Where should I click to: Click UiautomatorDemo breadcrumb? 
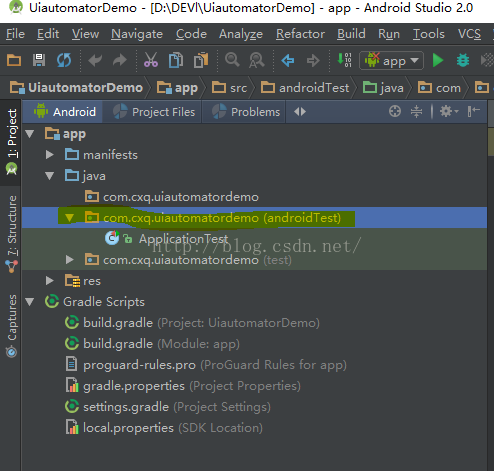click(x=76, y=88)
